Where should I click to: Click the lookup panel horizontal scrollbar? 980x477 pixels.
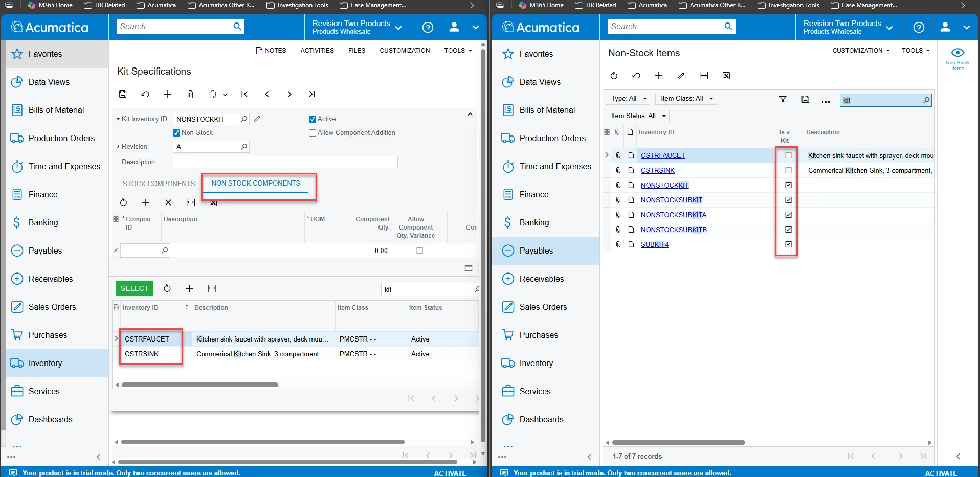point(200,384)
